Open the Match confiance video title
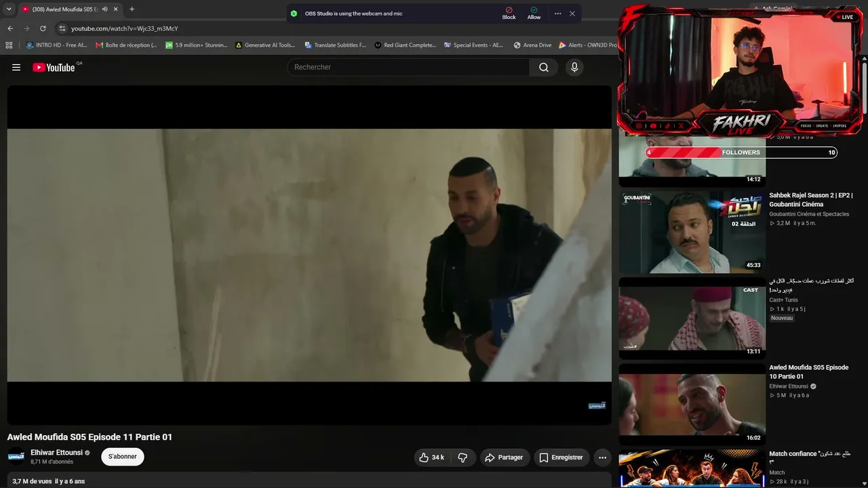 tap(810, 458)
